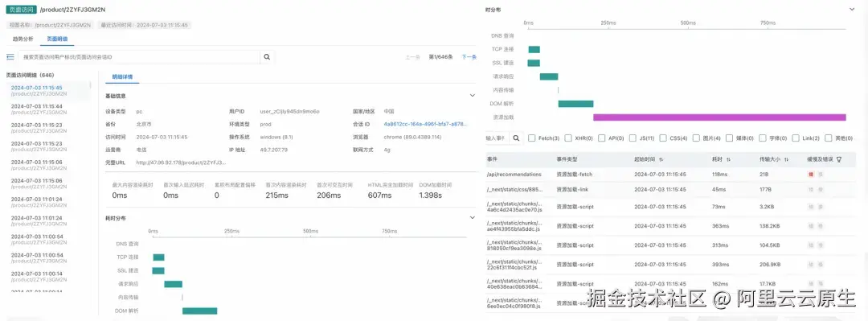This screenshot has height=321, width=868.
Task: Click the 206.9KB transfer size cell
Action: click(x=769, y=264)
